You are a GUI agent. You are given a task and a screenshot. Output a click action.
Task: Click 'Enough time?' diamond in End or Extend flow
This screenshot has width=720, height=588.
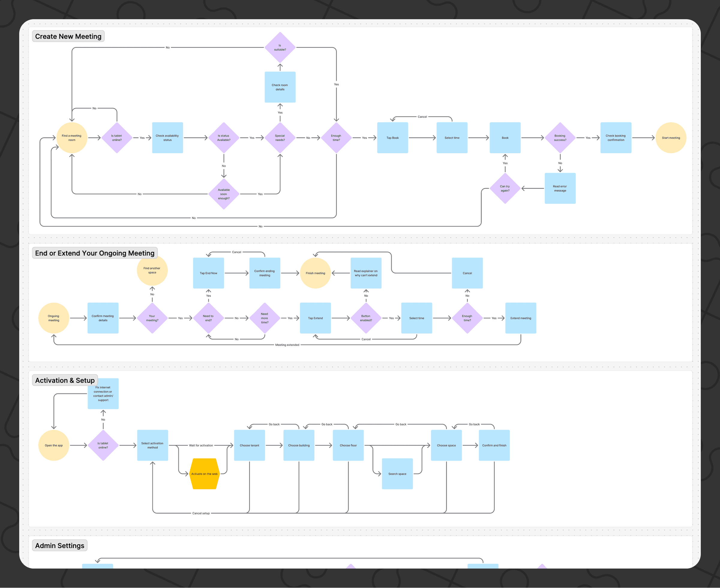pyautogui.click(x=467, y=318)
